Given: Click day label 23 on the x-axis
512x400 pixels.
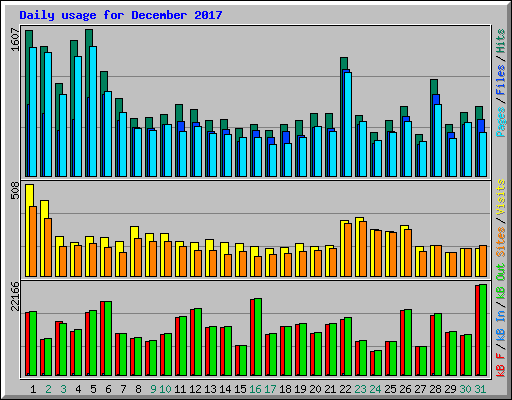Looking at the screenshot, I should (x=360, y=389).
